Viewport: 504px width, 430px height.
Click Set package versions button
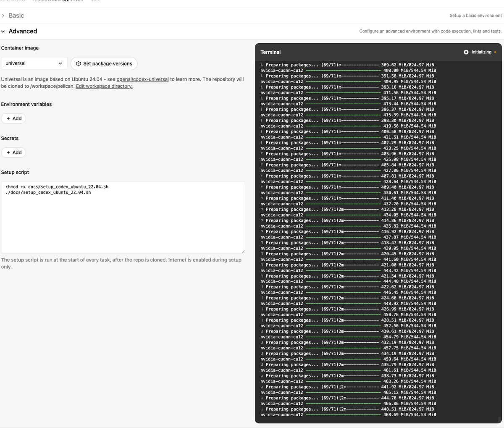coord(104,63)
